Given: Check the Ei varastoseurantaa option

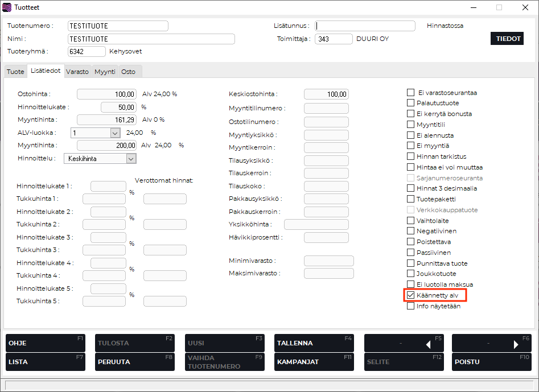Looking at the screenshot, I should point(410,93).
